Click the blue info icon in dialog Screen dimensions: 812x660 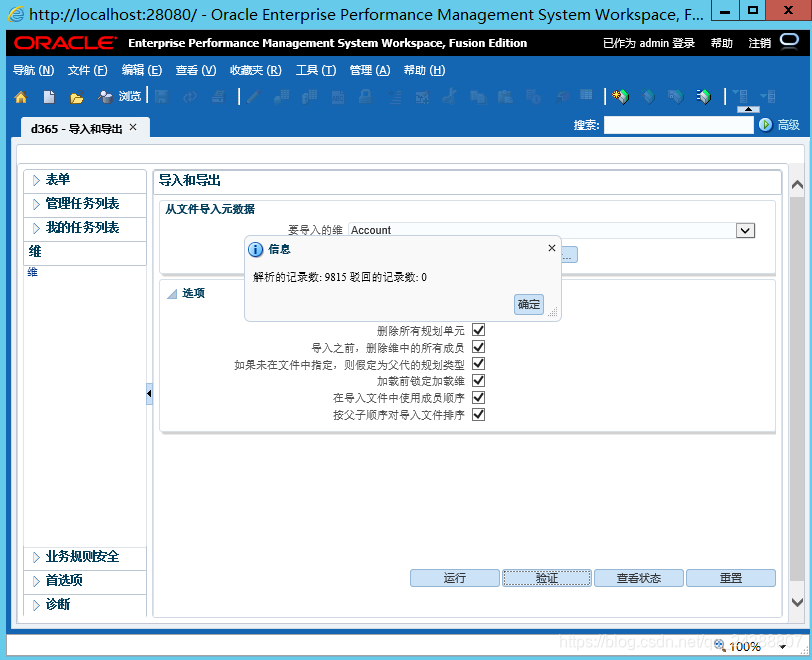tap(255, 250)
